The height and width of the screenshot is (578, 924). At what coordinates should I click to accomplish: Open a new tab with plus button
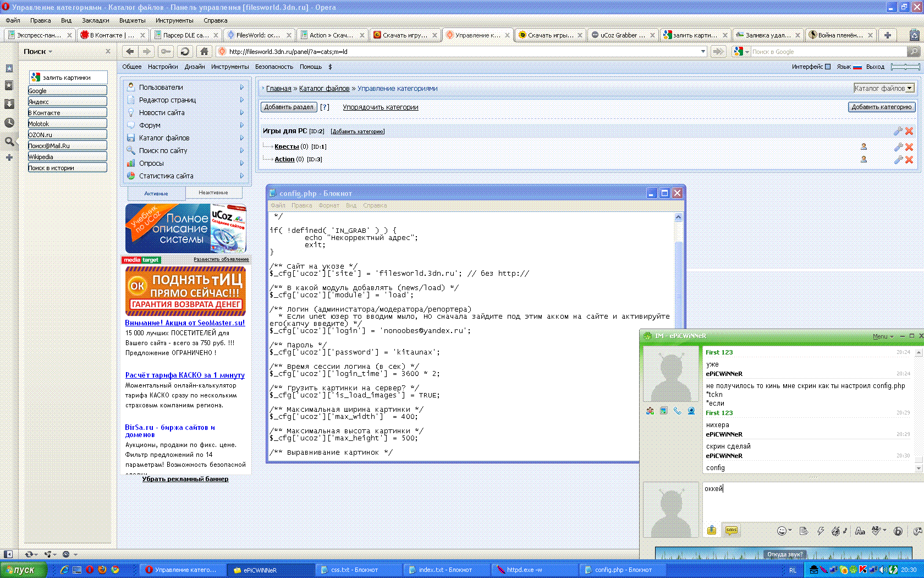point(888,35)
